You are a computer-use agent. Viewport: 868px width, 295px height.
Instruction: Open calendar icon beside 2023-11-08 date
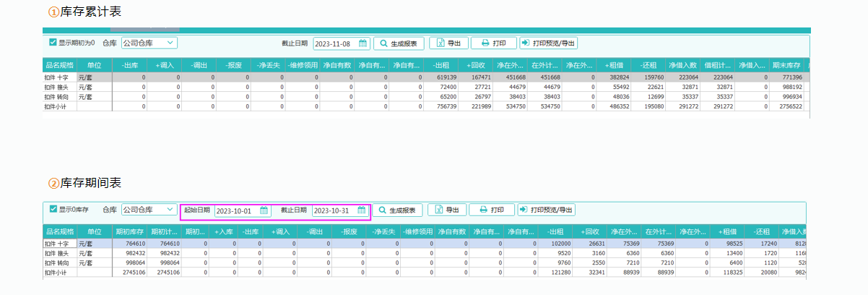tap(363, 43)
